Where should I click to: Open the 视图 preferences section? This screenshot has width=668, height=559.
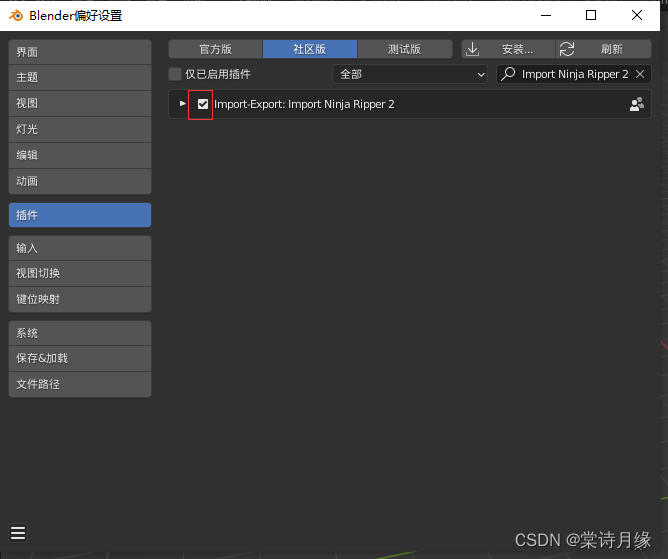tap(80, 104)
